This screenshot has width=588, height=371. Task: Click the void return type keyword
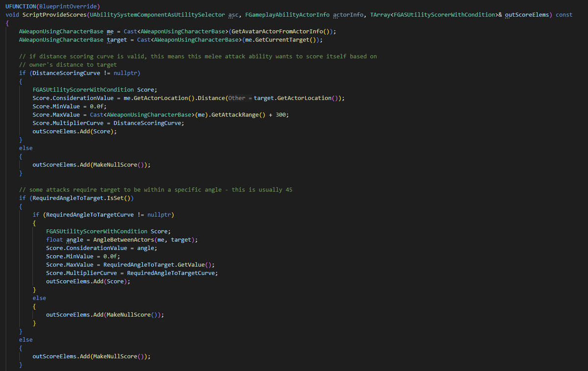tap(12, 15)
